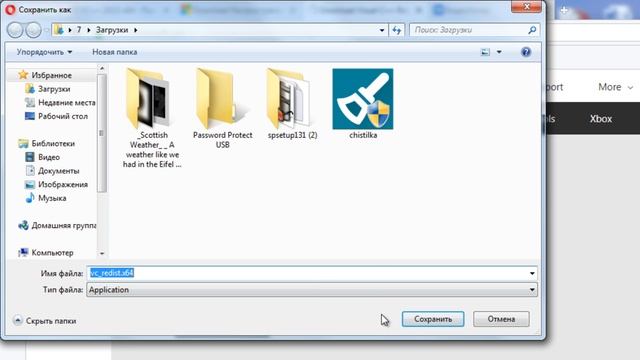Open the view options dropdown arrow
The height and width of the screenshot is (360, 640).
499,52
